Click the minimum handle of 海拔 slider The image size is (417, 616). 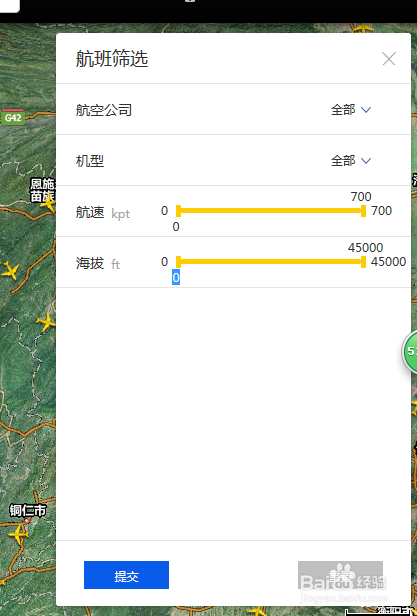tap(178, 262)
